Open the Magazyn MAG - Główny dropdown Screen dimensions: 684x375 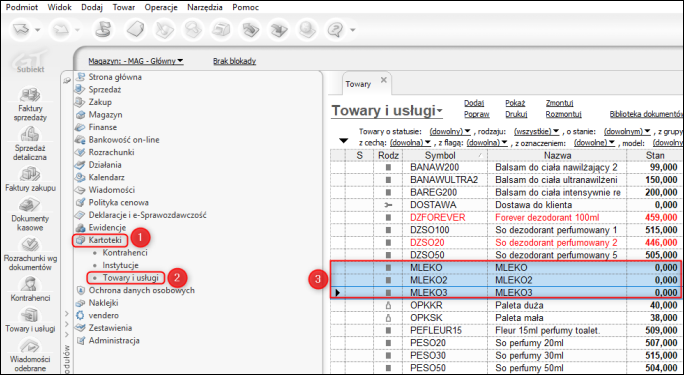pos(136,61)
